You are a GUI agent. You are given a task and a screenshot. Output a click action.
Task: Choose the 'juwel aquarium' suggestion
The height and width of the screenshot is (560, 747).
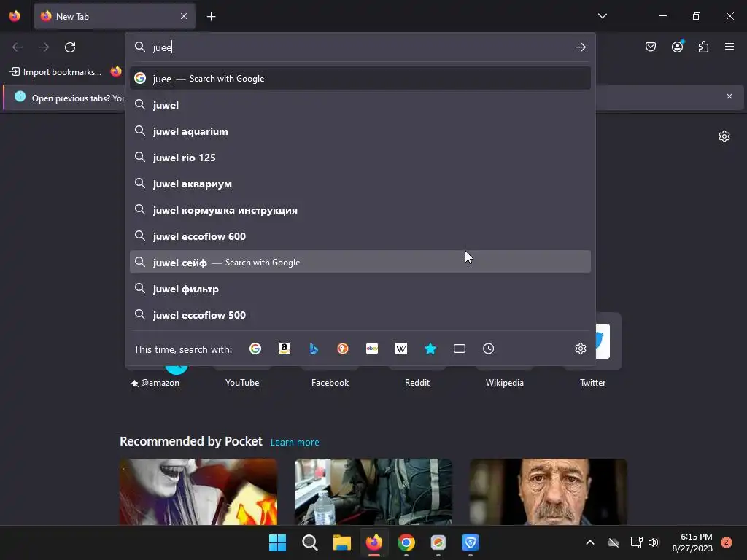(x=360, y=131)
